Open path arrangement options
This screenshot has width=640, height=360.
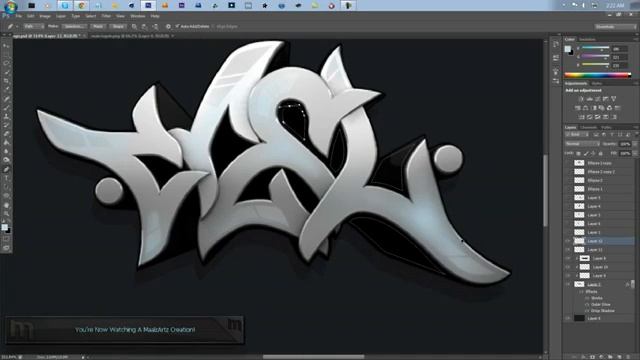point(156,27)
